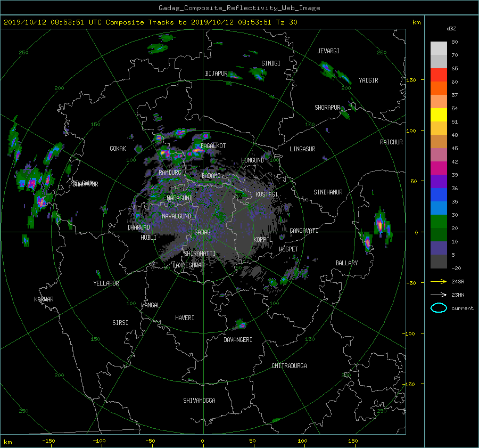This screenshot has width=479, height=448.
Task: Click the BADAMI city label
Action: pyautogui.click(x=211, y=176)
